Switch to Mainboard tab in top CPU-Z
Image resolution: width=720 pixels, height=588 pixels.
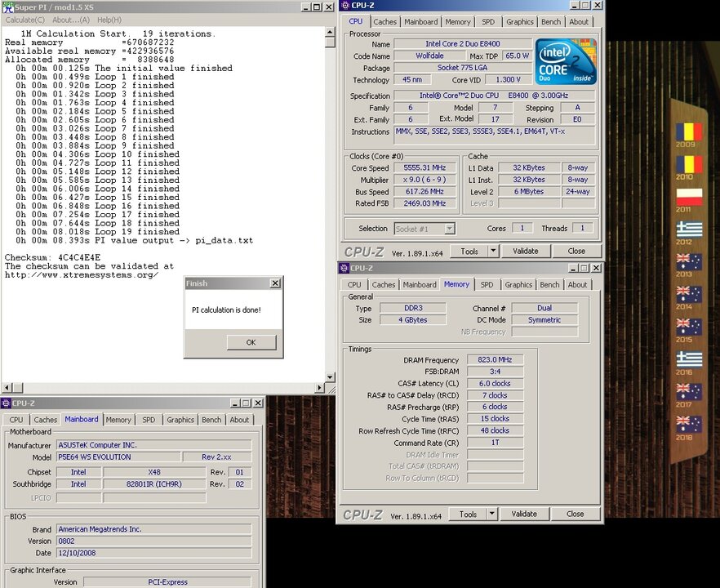coord(420,21)
